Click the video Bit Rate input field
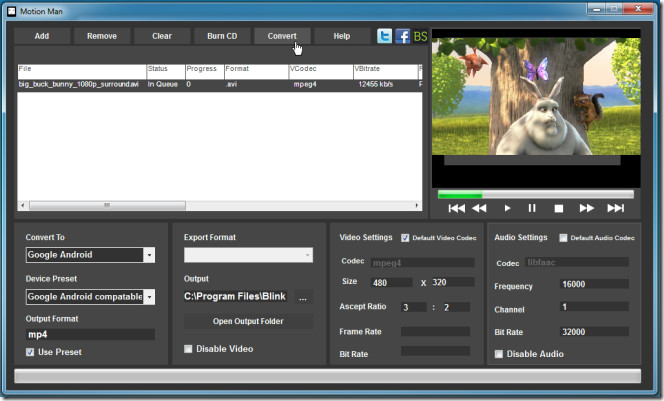The image size is (664, 401). (435, 351)
